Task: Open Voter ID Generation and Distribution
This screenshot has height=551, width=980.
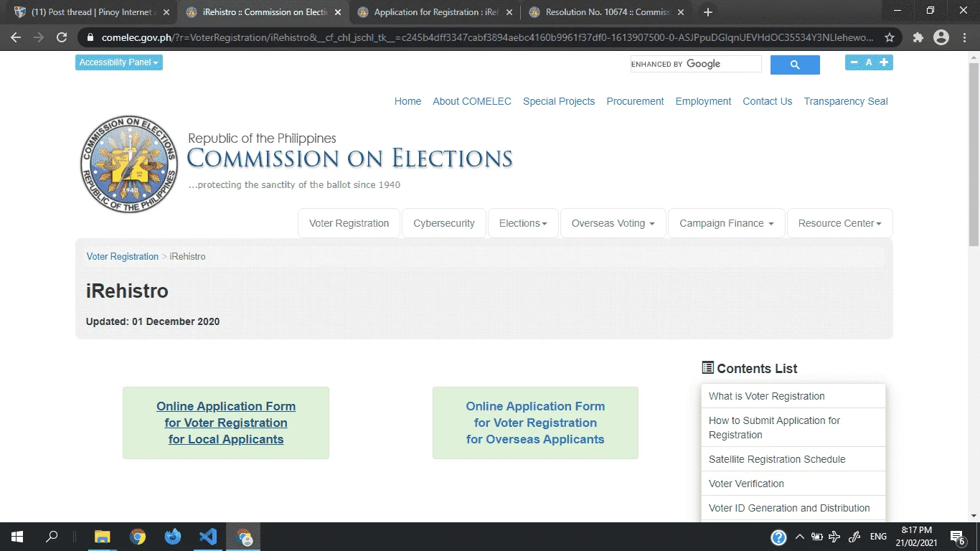Action: point(793,508)
